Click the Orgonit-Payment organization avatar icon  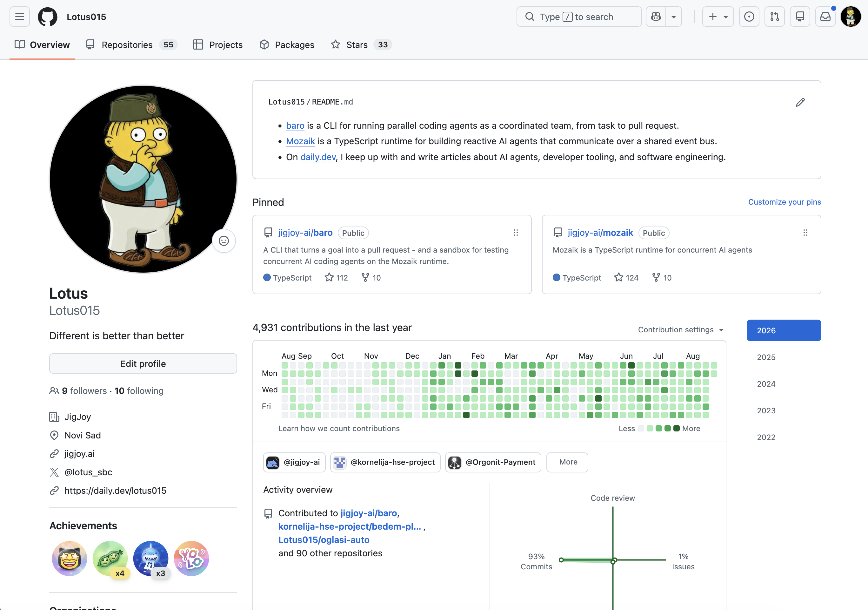454,462
